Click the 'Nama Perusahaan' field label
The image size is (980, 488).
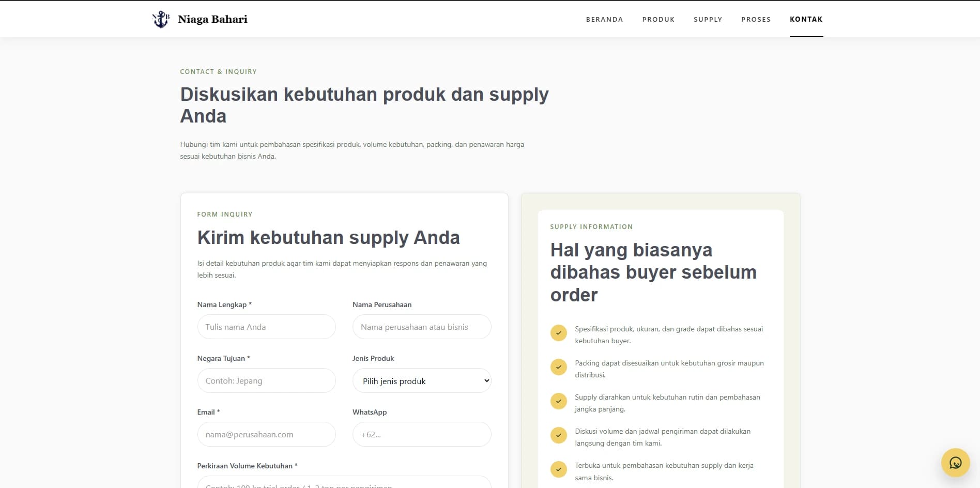pyautogui.click(x=382, y=304)
